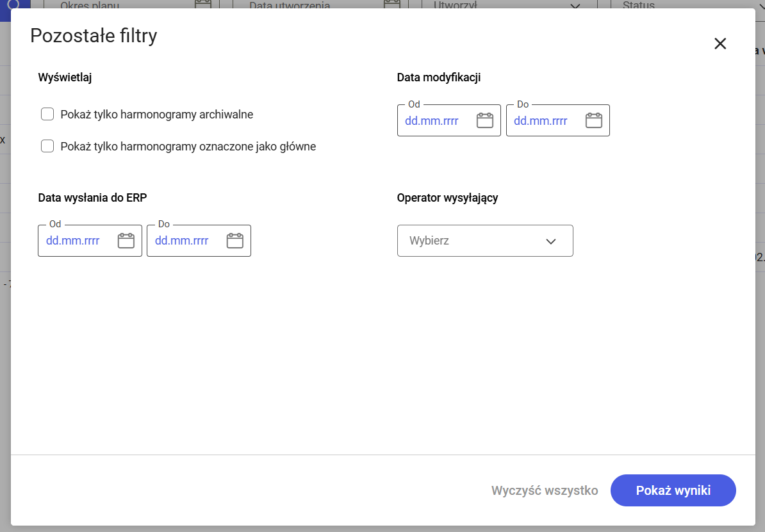This screenshot has width=765, height=532.
Task: Open calendar for Data wysłania do ERP Do
Action: pos(234,241)
